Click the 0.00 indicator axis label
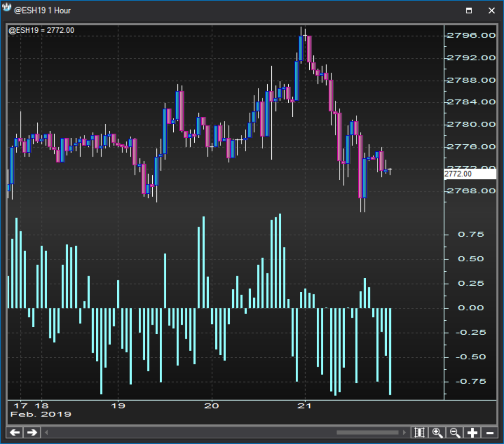Viewport: 504px width, 444px height. pos(471,308)
